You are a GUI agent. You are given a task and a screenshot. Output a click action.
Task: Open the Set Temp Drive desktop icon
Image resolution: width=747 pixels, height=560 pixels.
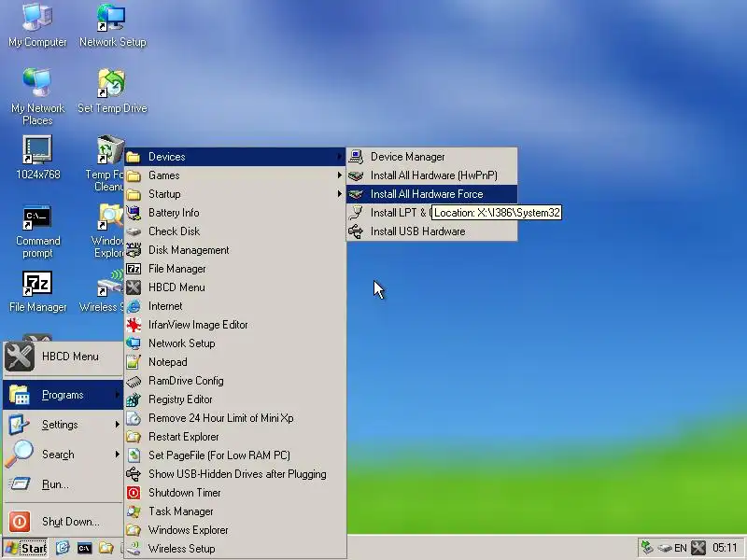112,91
